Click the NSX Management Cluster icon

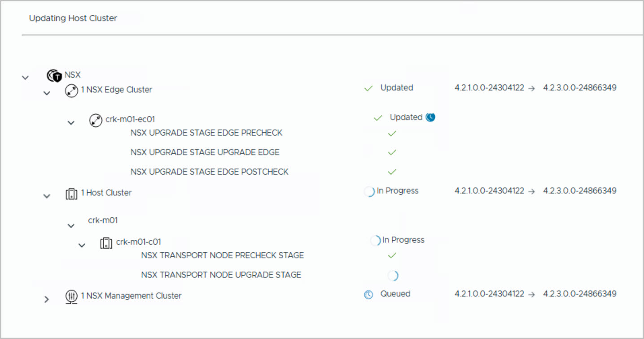71,296
